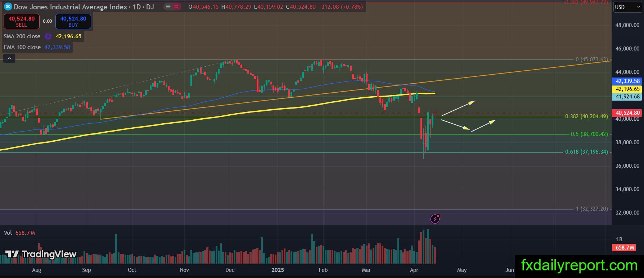The width and height of the screenshot is (644, 278).
Task: Click the 1B volume scale label
Action: tap(619, 239)
